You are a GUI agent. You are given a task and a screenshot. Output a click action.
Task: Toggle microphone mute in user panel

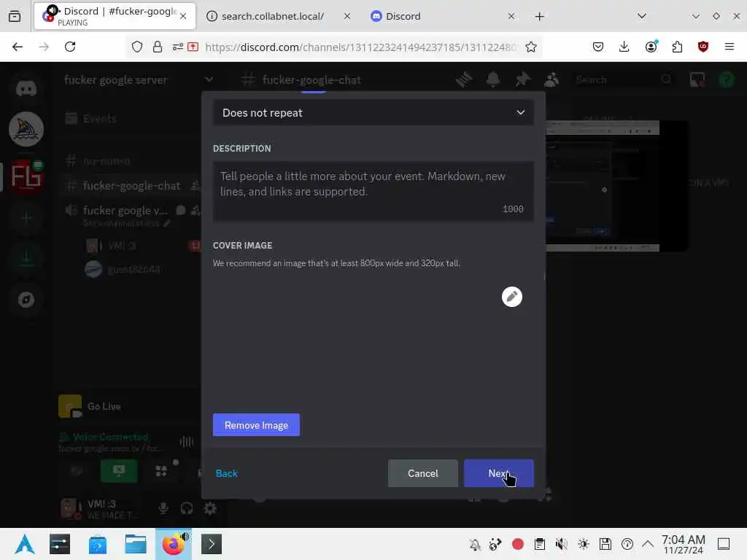point(163,508)
